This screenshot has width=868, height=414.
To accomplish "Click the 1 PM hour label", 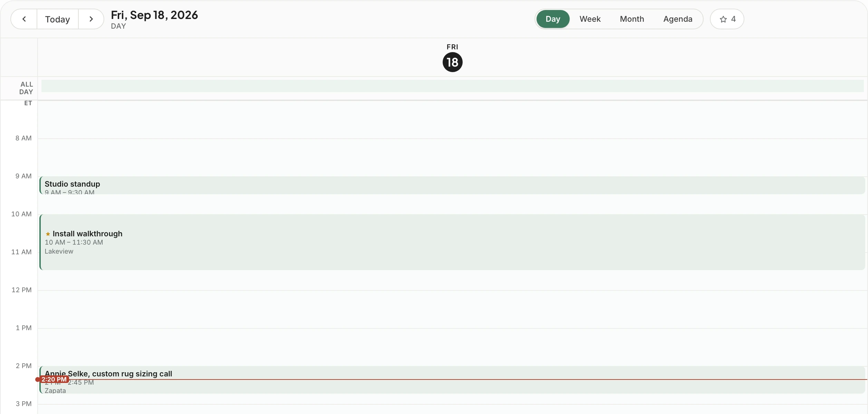I will click(x=23, y=328).
